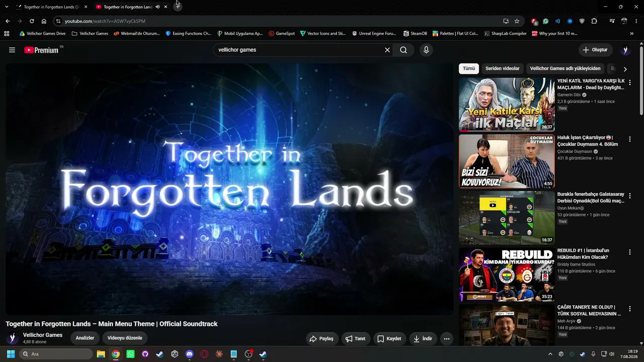Screen dimensions: 644x362
Task: Share the video with Paylaş
Action: point(322,339)
